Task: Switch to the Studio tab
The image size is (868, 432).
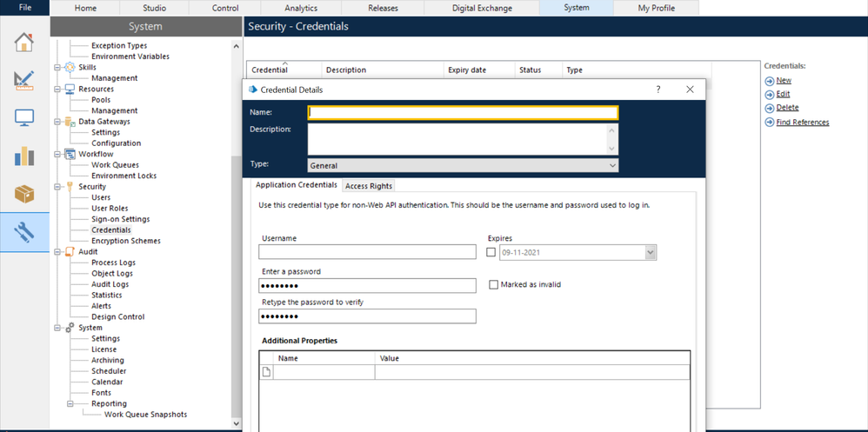Action: [x=155, y=8]
